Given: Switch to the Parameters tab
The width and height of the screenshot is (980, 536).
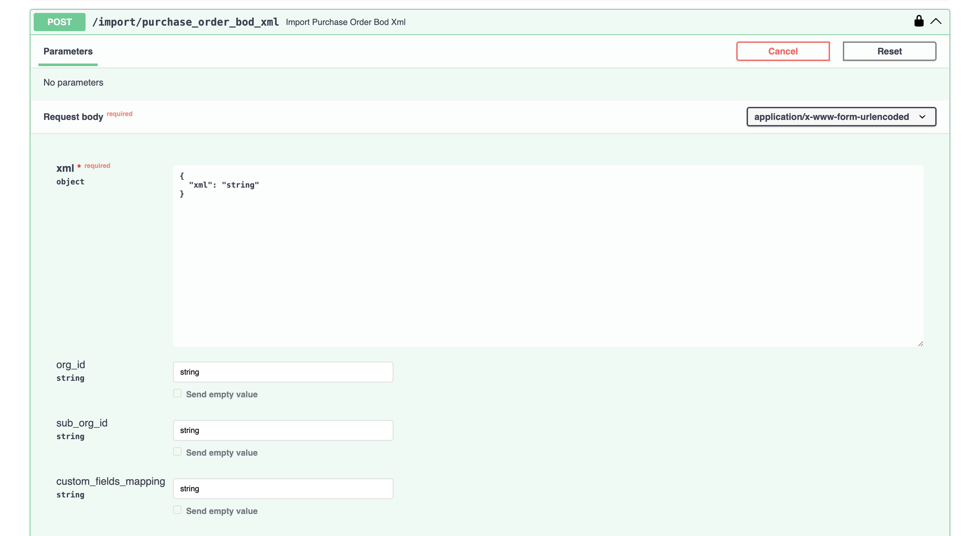Looking at the screenshot, I should pyautogui.click(x=68, y=51).
